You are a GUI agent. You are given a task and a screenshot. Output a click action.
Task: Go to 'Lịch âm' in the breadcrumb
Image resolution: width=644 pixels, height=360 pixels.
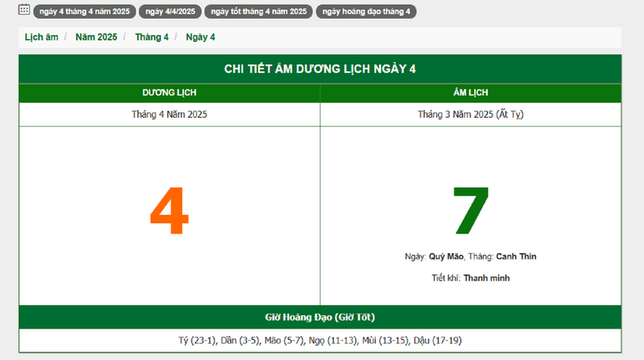click(41, 37)
